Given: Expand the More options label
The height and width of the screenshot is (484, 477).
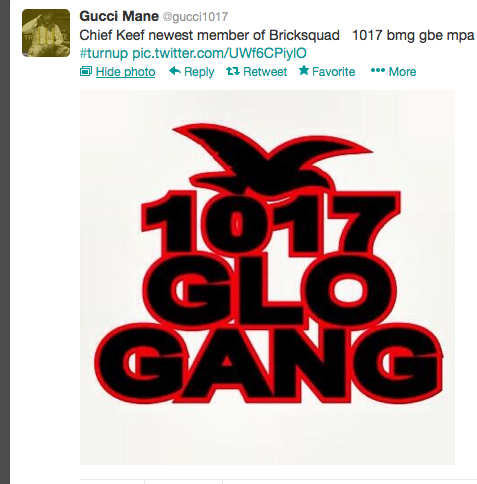Looking at the screenshot, I should click(x=402, y=72).
